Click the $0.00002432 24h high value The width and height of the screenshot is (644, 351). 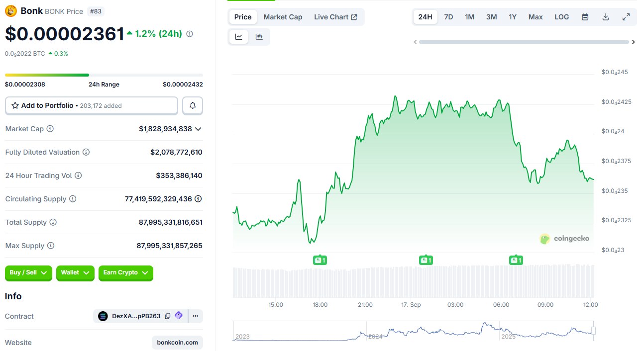(183, 85)
